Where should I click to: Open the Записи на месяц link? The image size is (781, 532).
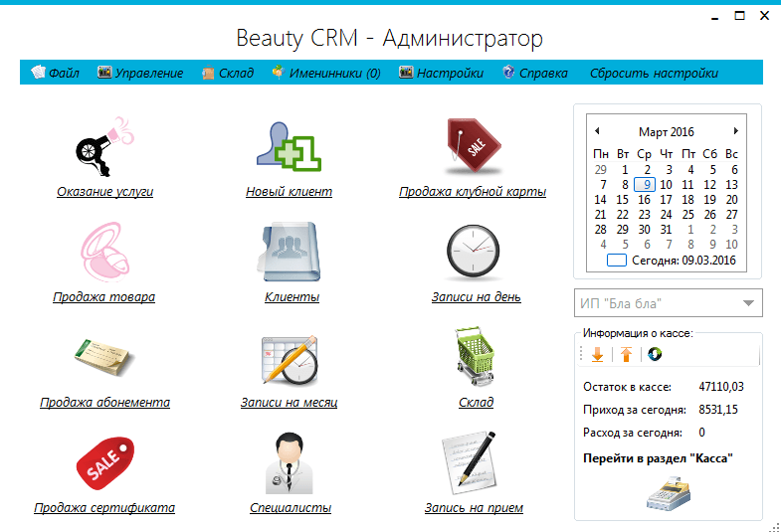click(290, 402)
